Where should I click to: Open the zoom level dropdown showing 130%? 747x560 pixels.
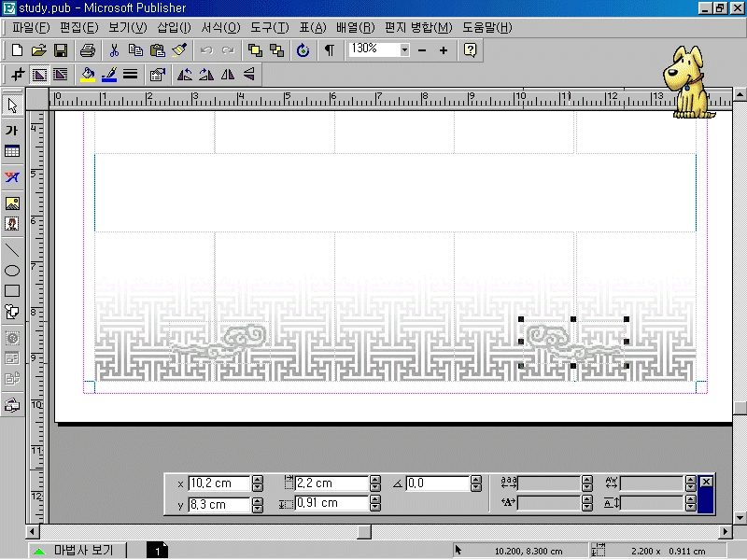[404, 49]
